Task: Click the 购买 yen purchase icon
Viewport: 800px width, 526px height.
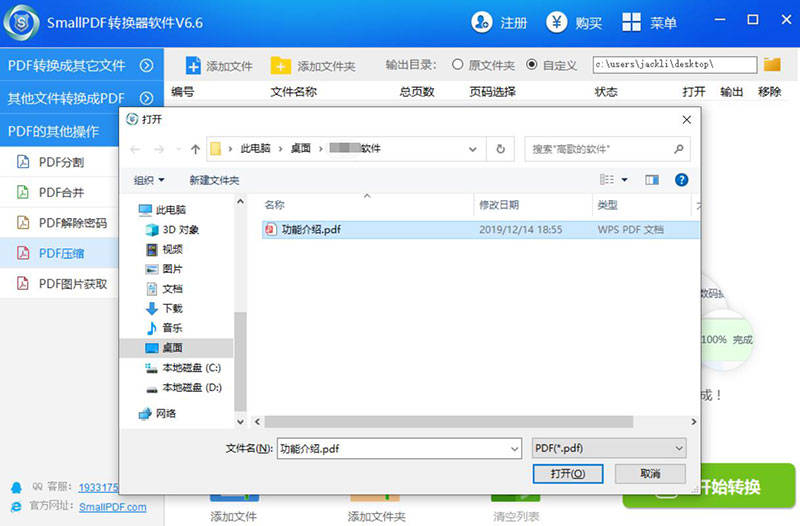Action: (557, 22)
